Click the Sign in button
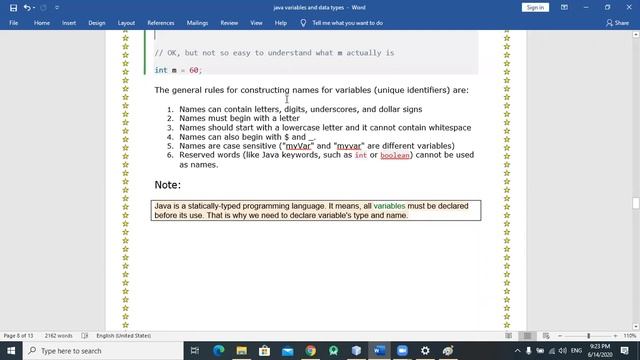This screenshot has width=640, height=360. (x=535, y=7)
